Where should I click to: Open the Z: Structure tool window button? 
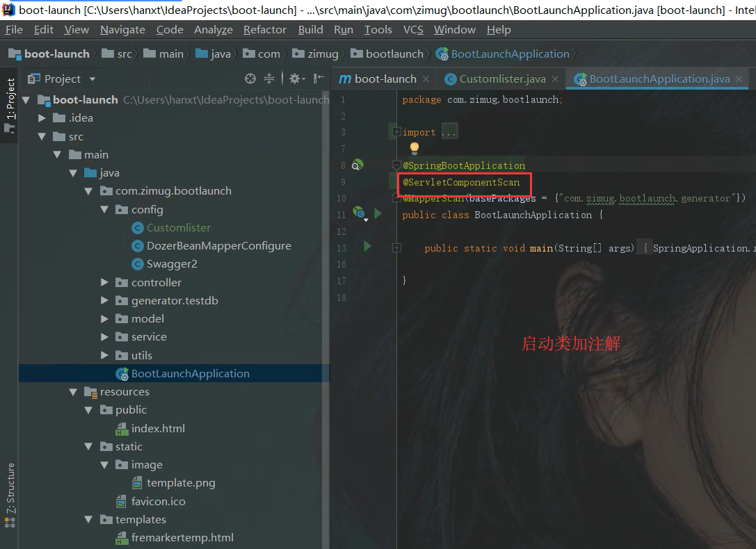pyautogui.click(x=10, y=495)
